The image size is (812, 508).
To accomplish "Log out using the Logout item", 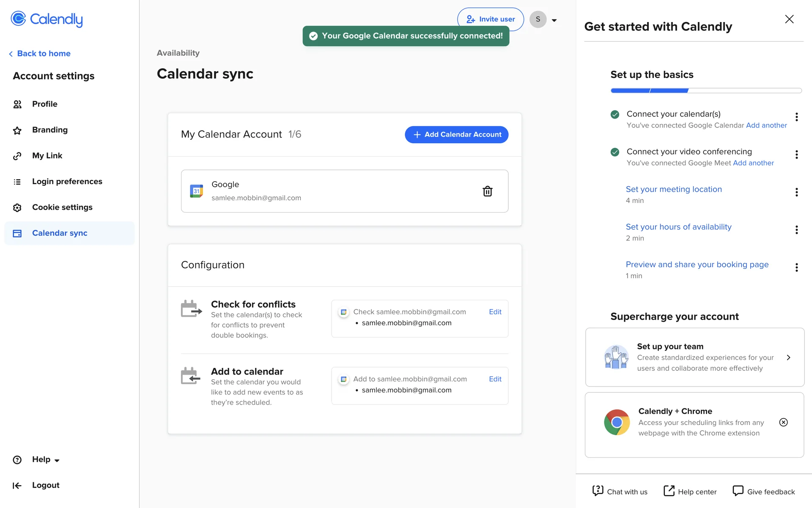I will coord(45,485).
